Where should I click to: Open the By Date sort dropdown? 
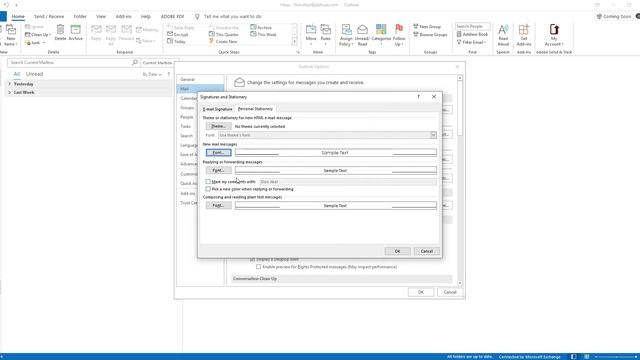pyautogui.click(x=152, y=74)
